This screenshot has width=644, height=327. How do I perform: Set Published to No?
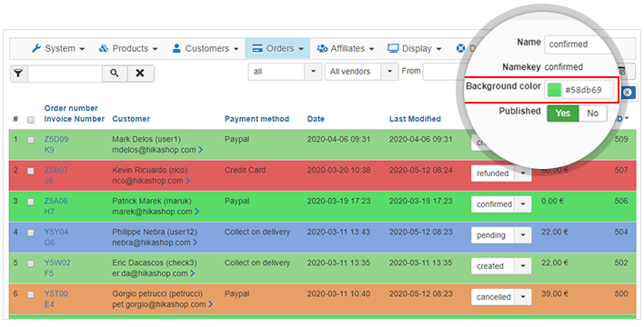pos(592,114)
